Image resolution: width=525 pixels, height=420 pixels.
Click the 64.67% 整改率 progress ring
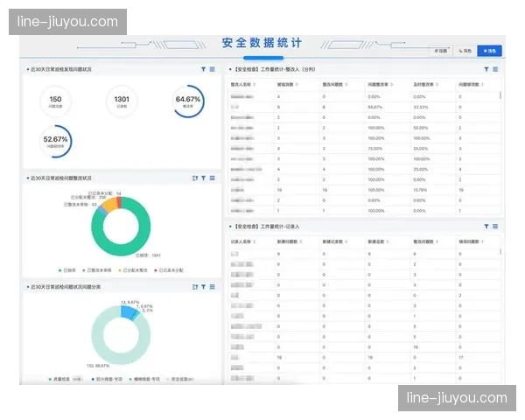188,102
